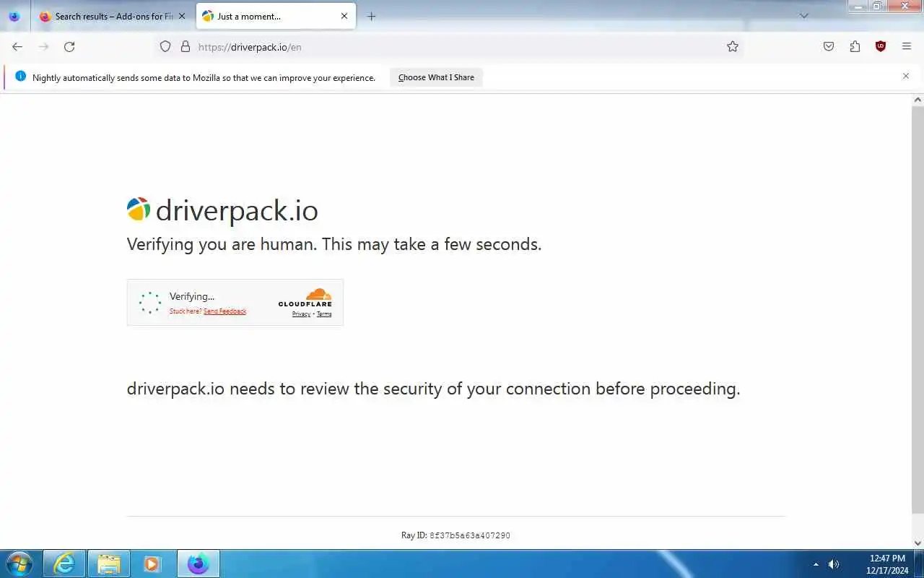The image size is (924, 578).
Task: Open Windows Explorer folder in taskbar
Action: coord(108,564)
